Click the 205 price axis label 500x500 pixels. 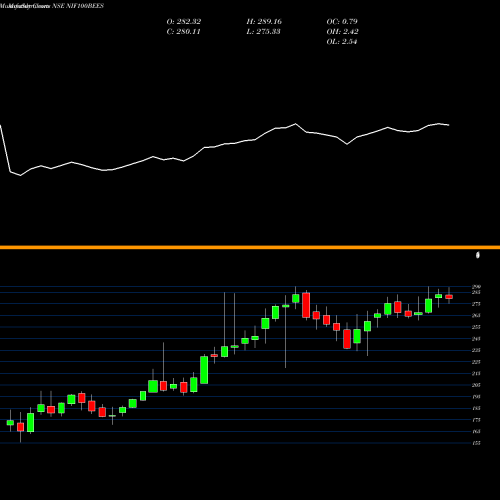(476, 385)
